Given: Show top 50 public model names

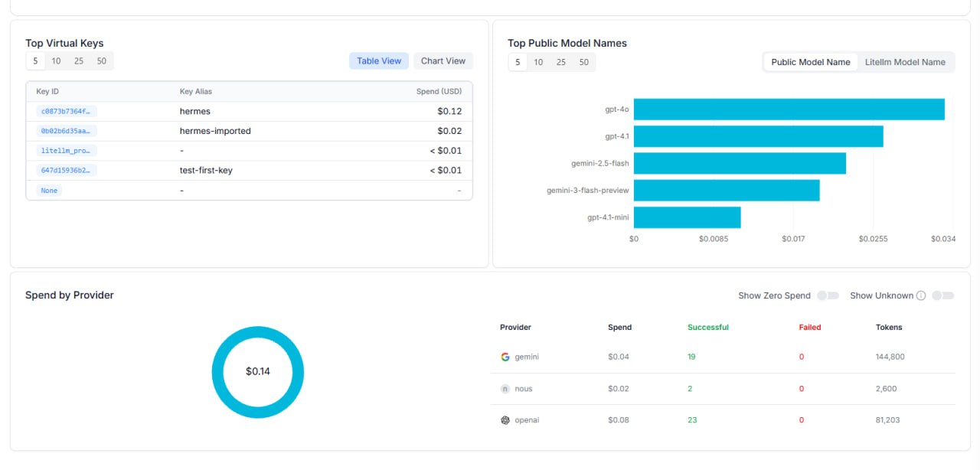Looking at the screenshot, I should coord(584,62).
